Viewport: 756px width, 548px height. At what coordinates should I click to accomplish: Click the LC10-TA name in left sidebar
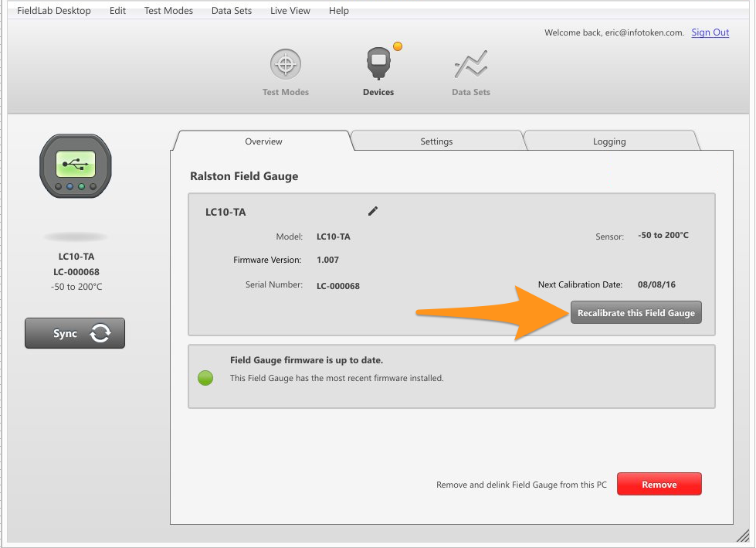(76, 256)
